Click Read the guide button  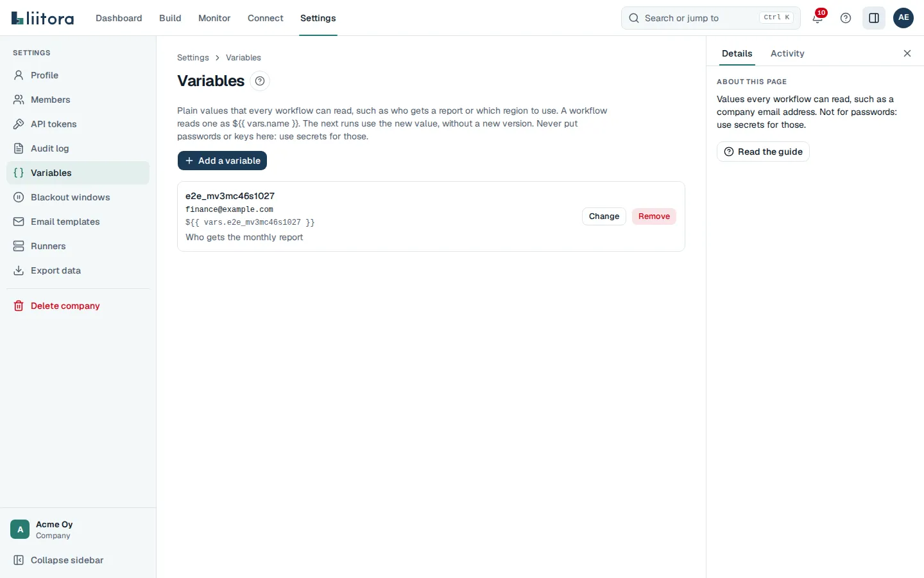pos(763,152)
